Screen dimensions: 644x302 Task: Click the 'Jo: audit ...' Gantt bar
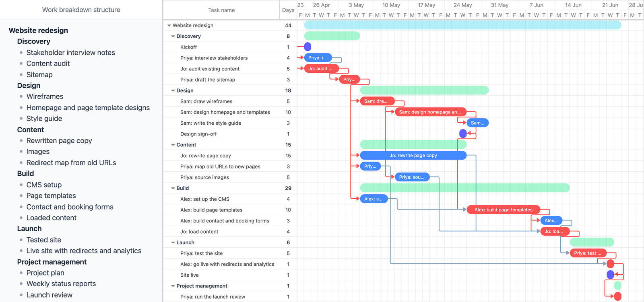pyautogui.click(x=322, y=69)
